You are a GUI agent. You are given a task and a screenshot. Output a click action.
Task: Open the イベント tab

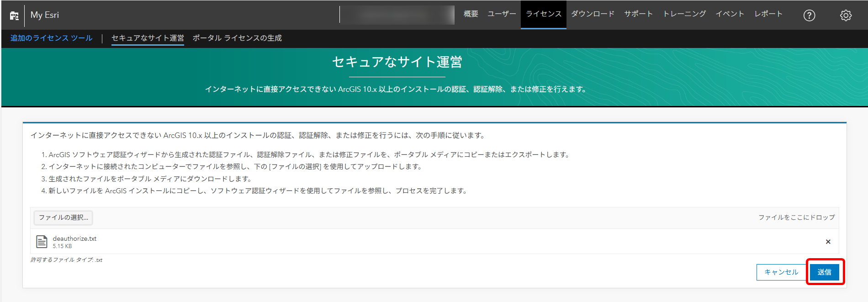coord(730,14)
